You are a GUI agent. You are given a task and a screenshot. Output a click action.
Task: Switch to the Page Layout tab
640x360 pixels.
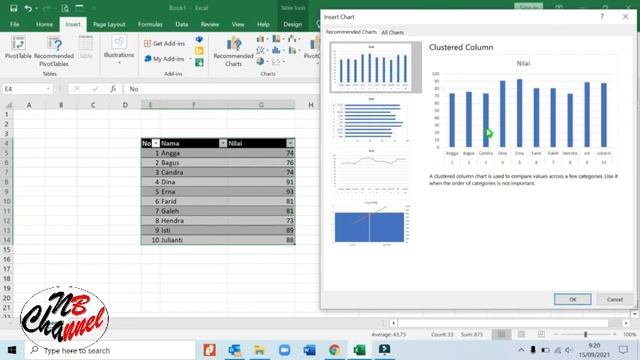tap(109, 24)
